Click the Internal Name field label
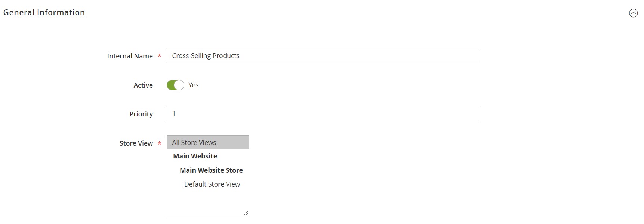This screenshot has height=224, width=644. (130, 56)
